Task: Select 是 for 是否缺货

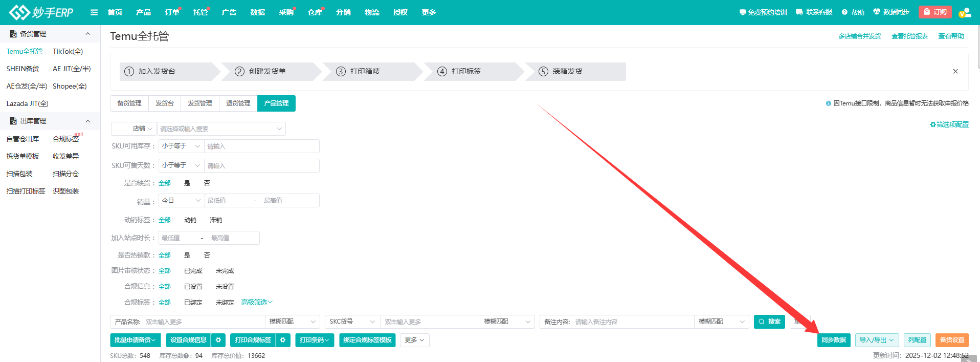Action: pyautogui.click(x=187, y=183)
